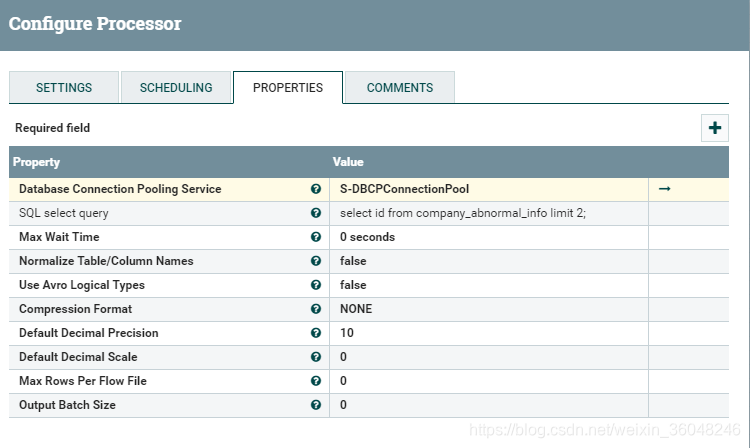
Task: Select the PROPERTIES tab
Action: [x=288, y=87]
